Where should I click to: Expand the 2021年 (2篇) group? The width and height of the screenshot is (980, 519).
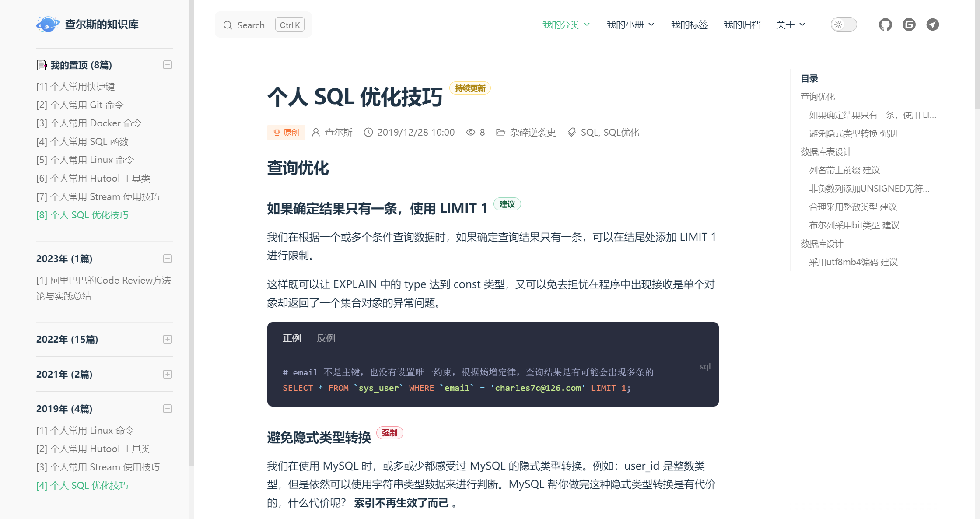pos(167,374)
